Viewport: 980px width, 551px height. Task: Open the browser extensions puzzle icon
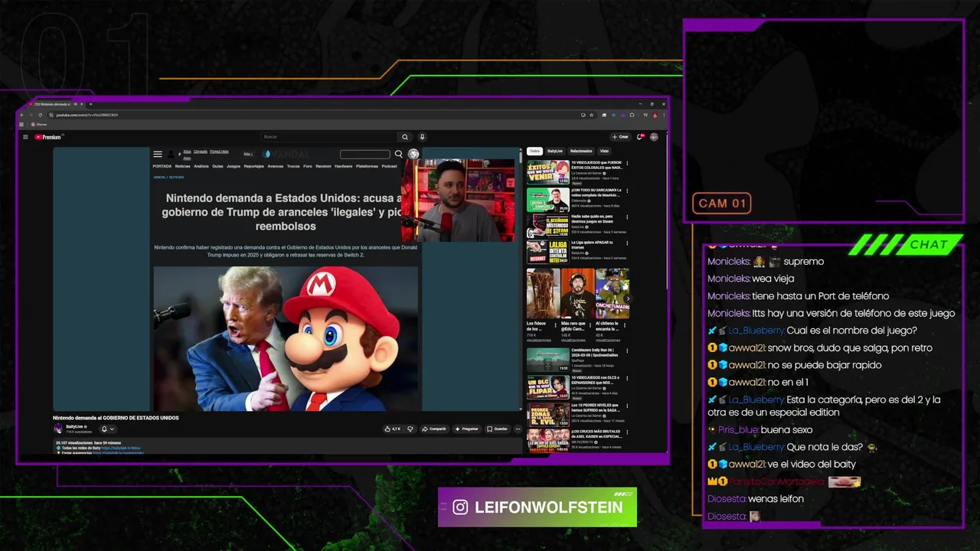pos(632,115)
